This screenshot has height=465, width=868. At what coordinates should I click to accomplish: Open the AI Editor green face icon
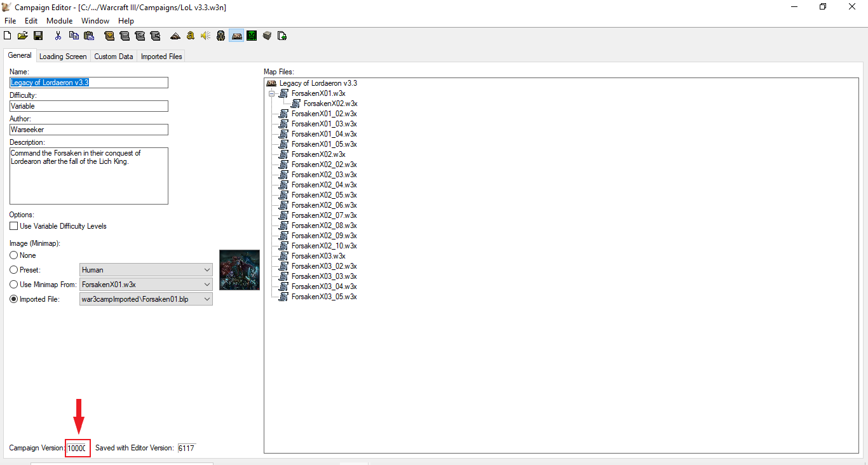point(252,36)
